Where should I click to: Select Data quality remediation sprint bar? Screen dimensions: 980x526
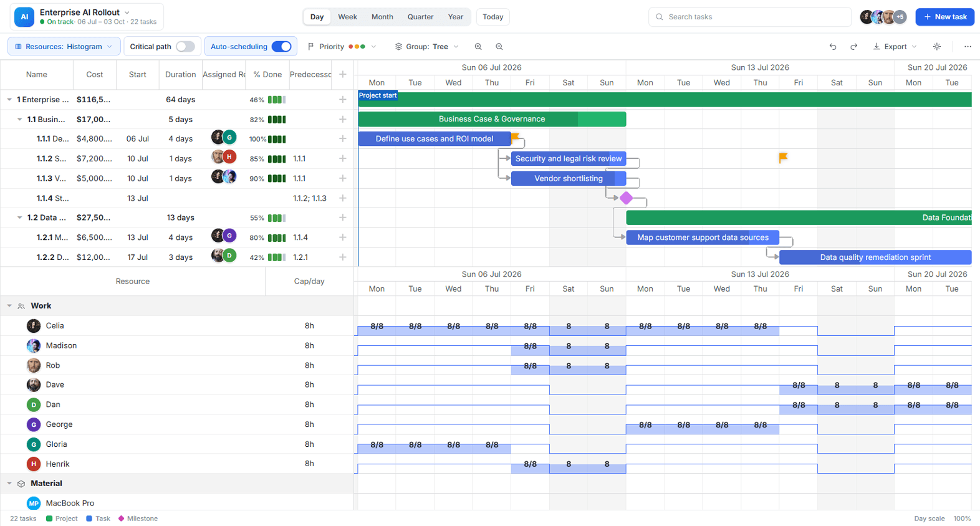pyautogui.click(x=875, y=257)
